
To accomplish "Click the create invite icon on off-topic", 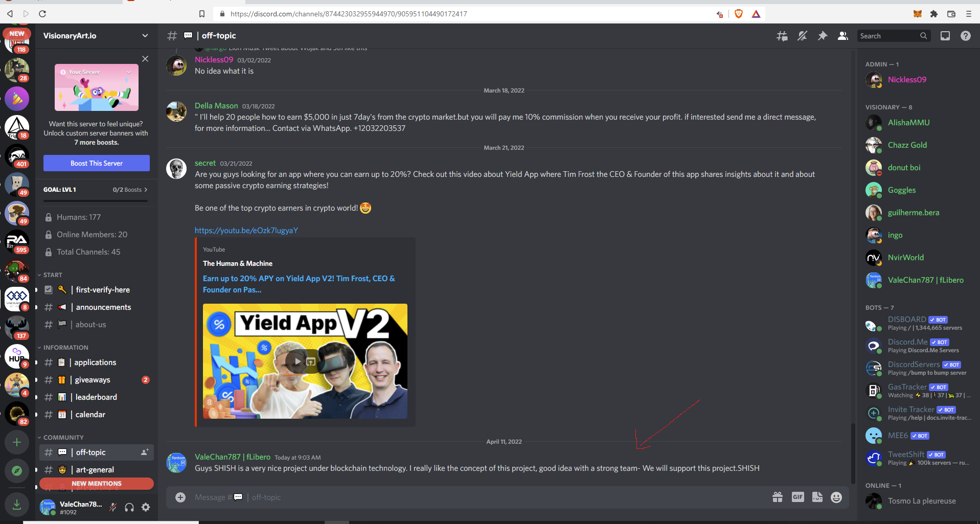I will (145, 452).
